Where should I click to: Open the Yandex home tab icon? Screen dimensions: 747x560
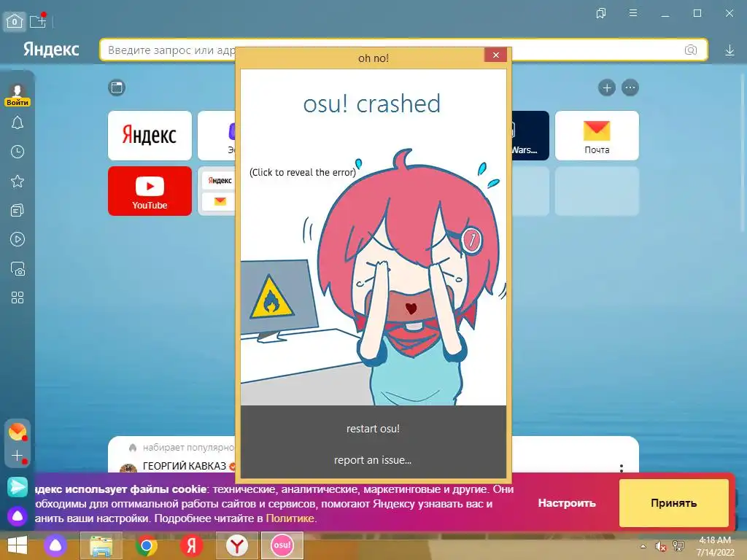15,21
